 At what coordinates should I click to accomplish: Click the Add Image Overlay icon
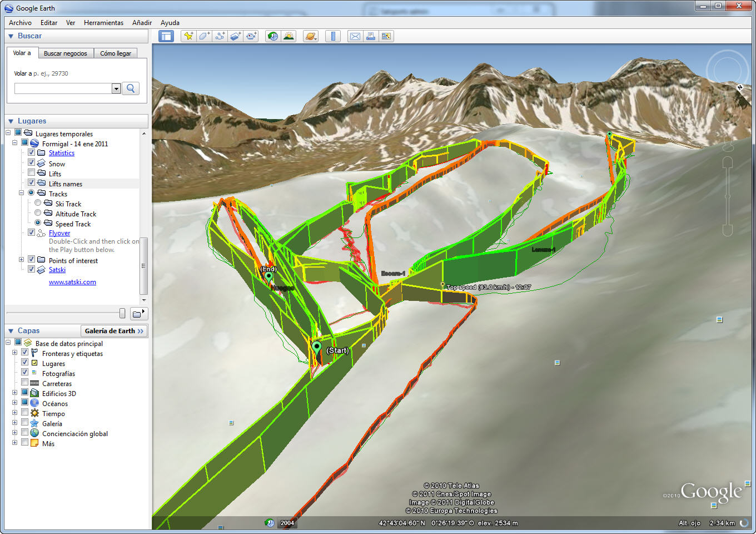coord(235,36)
